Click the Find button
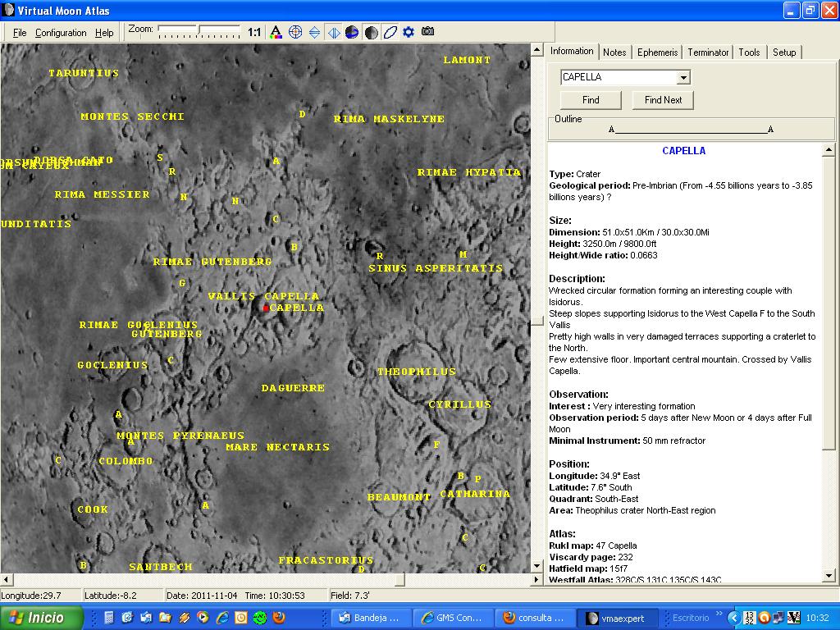This screenshot has width=840, height=630. 591,100
